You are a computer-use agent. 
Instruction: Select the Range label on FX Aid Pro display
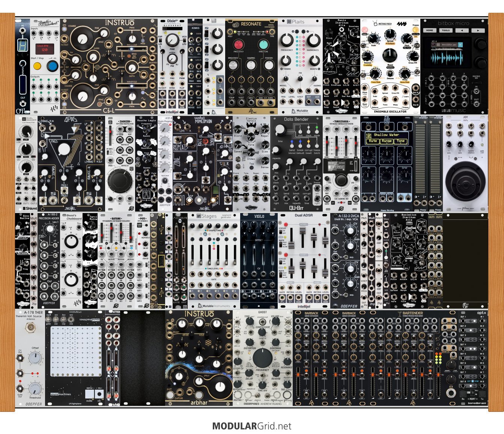(387, 141)
